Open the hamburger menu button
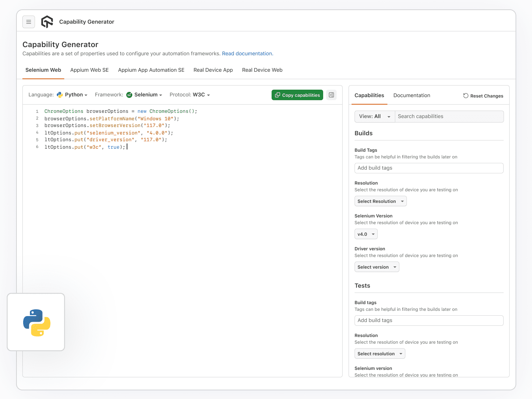Screen dimensions: 532x399 pos(29,22)
